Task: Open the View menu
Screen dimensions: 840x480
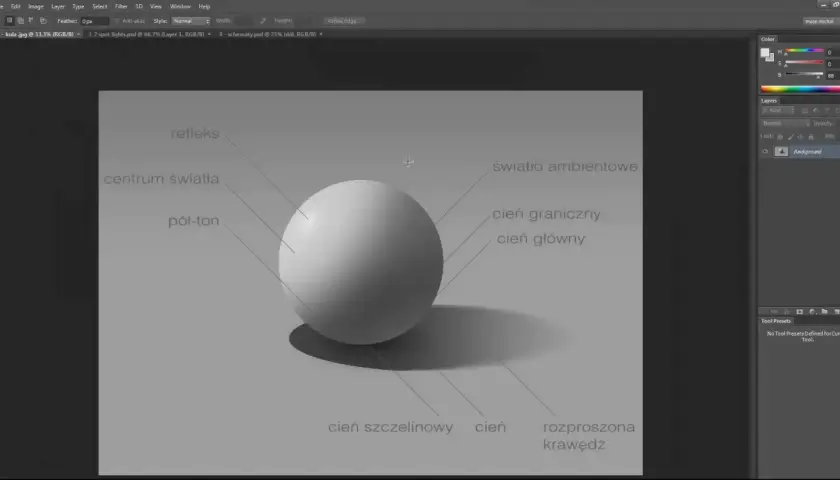Action: click(155, 6)
